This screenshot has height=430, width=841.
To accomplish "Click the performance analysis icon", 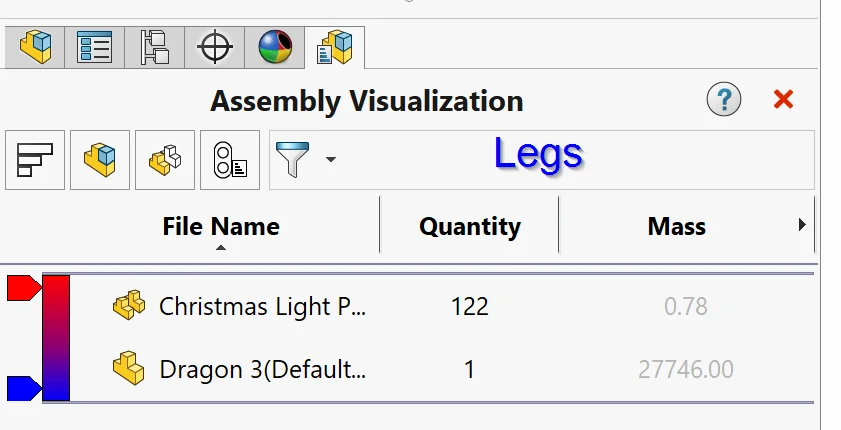I will pyautogui.click(x=230, y=160).
